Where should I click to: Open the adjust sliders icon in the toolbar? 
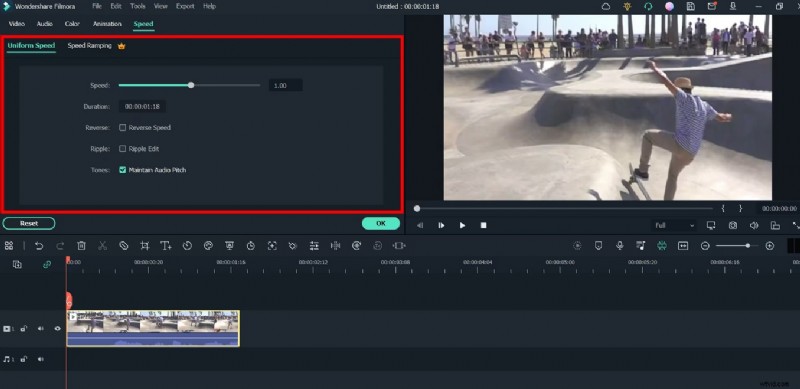(314, 246)
